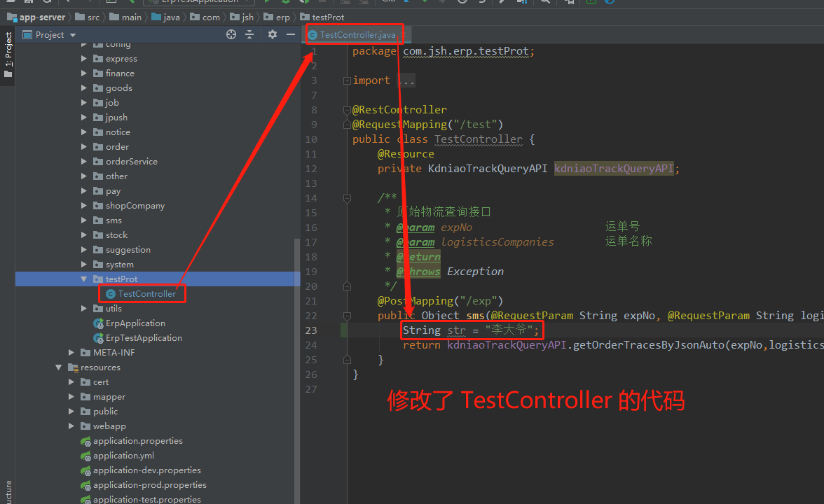Open application.yml file
This screenshot has height=504, width=824.
pyautogui.click(x=123, y=456)
